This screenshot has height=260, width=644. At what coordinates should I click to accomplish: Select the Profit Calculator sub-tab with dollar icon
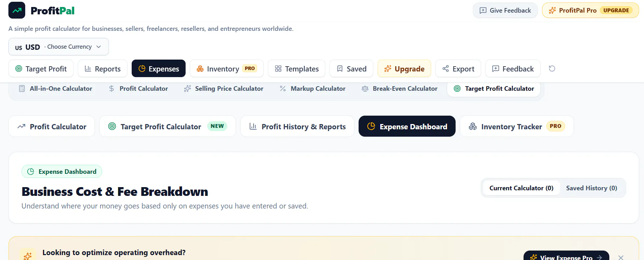pos(138,89)
